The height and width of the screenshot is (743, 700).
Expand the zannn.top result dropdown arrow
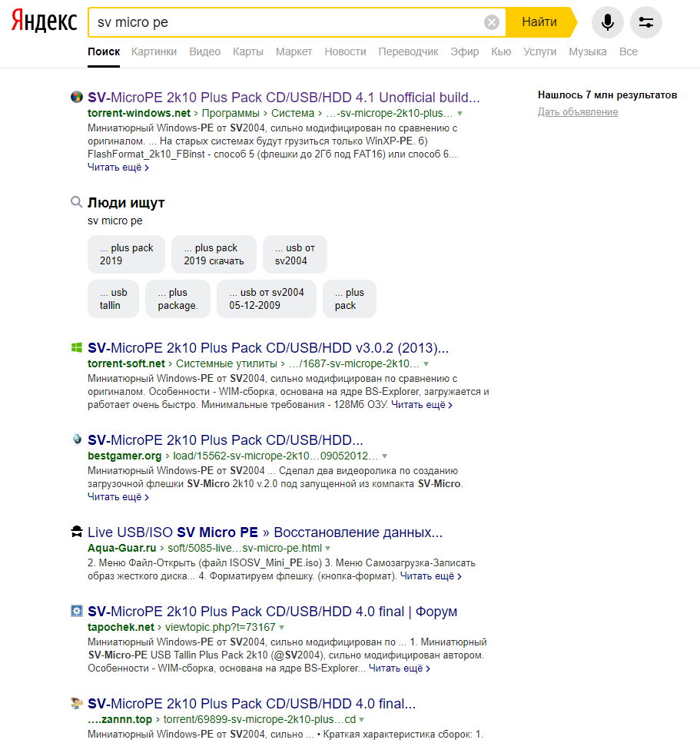click(x=362, y=720)
